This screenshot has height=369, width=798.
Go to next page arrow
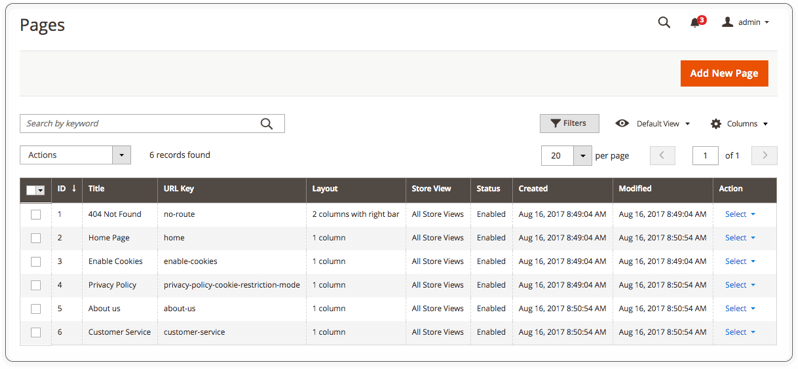click(764, 156)
